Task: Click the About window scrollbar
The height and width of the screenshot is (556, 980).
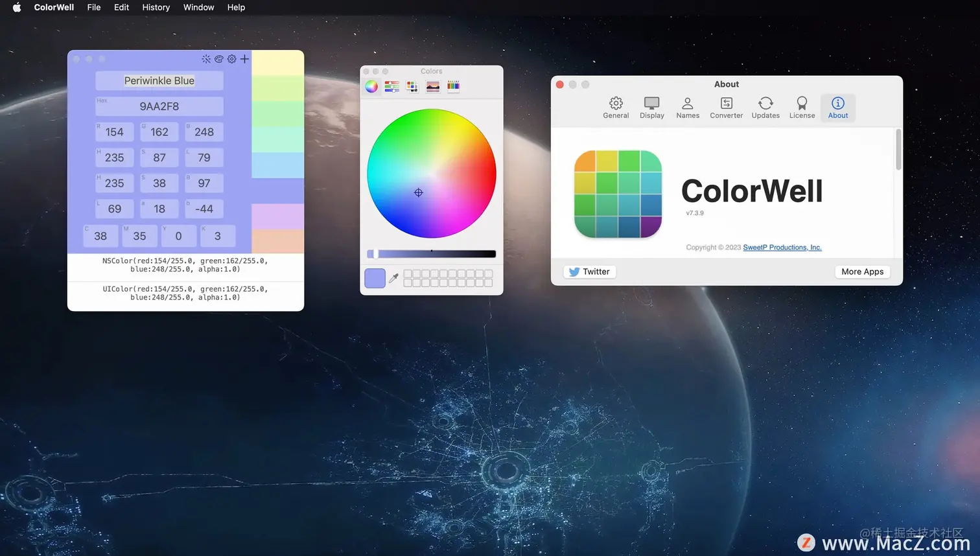Action: click(898, 150)
